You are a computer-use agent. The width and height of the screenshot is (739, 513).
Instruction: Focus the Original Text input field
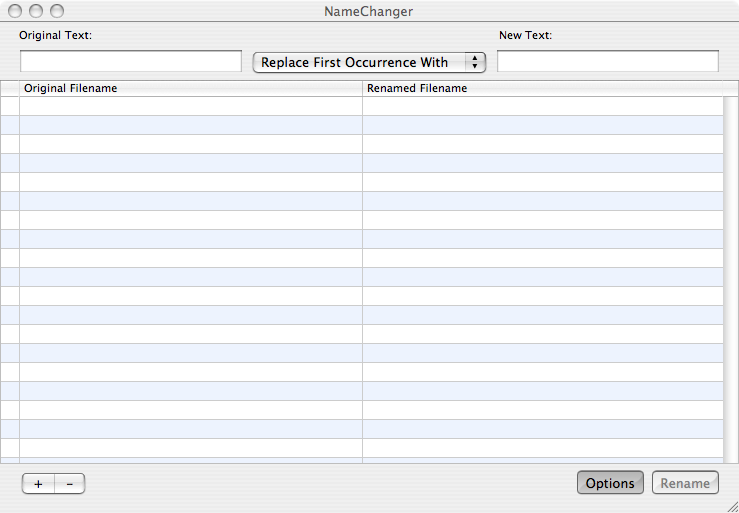point(131,62)
